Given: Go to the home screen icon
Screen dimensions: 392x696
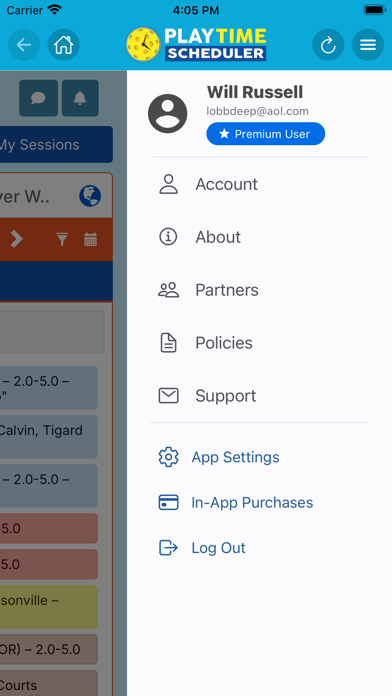Looking at the screenshot, I should pos(63,45).
